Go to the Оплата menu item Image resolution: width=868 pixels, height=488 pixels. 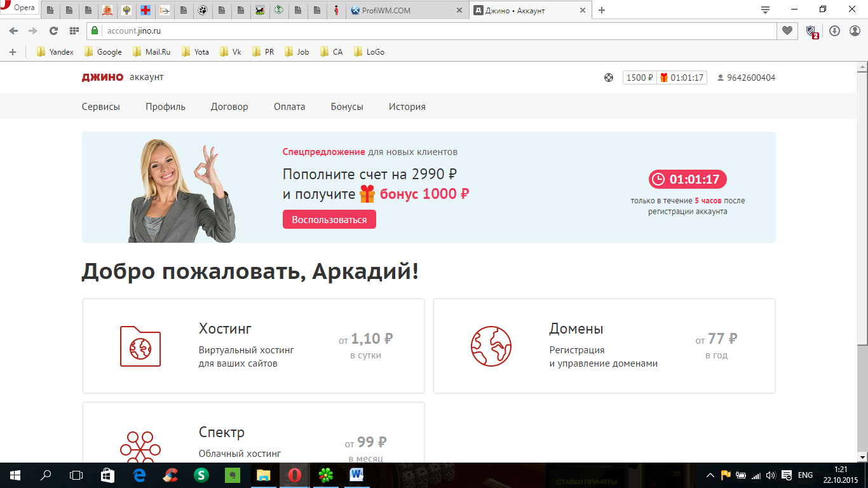(290, 107)
